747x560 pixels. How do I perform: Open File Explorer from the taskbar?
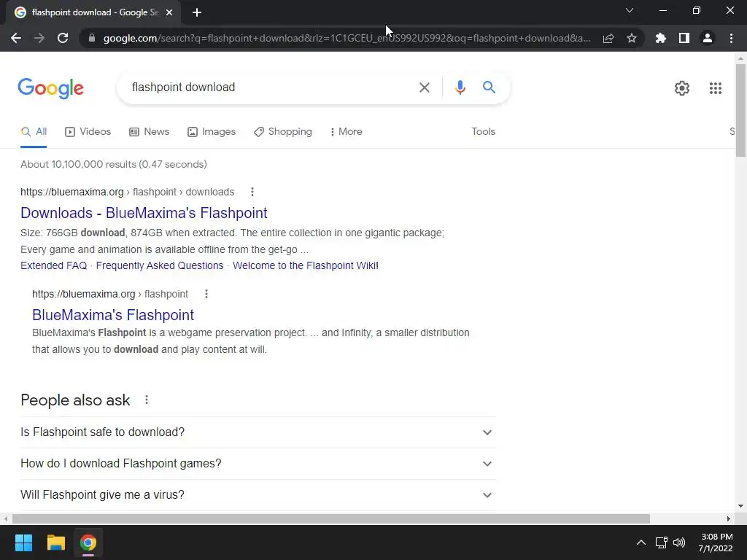(55, 542)
